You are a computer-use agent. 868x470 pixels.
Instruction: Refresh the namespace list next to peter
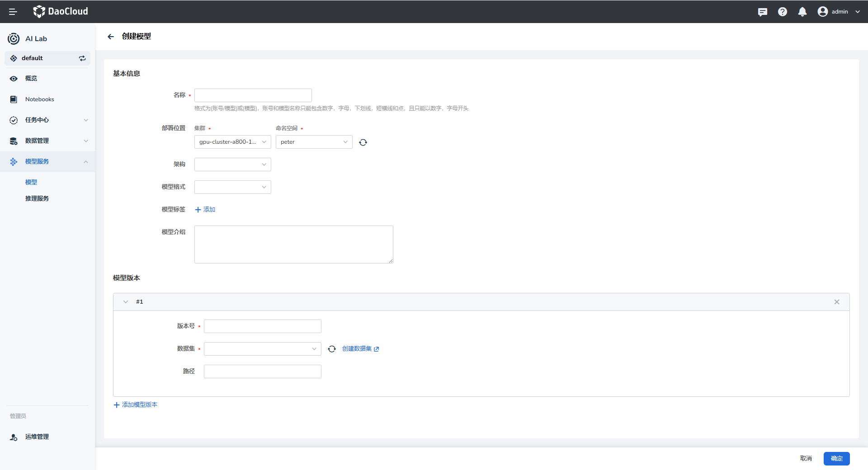click(x=363, y=142)
